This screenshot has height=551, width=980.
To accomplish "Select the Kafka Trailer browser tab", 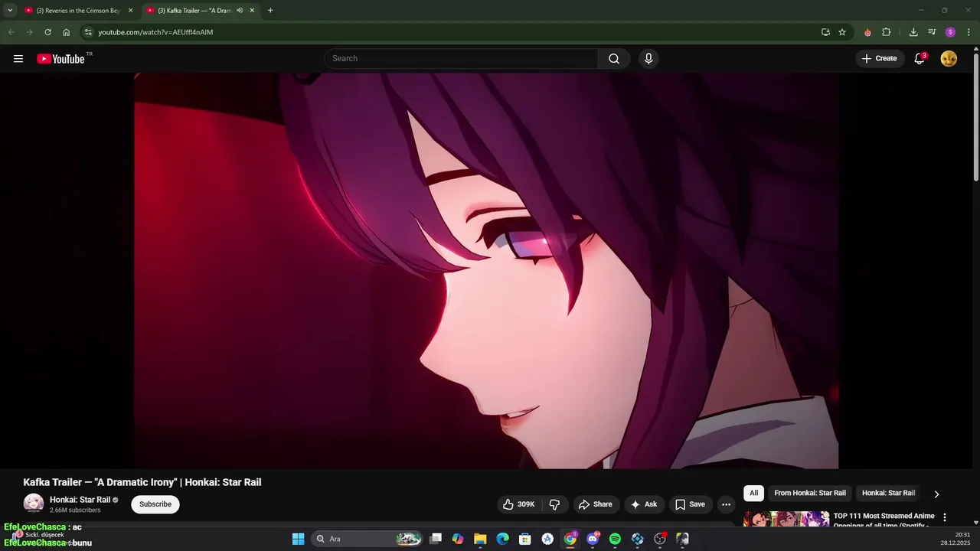I will 201,11.
